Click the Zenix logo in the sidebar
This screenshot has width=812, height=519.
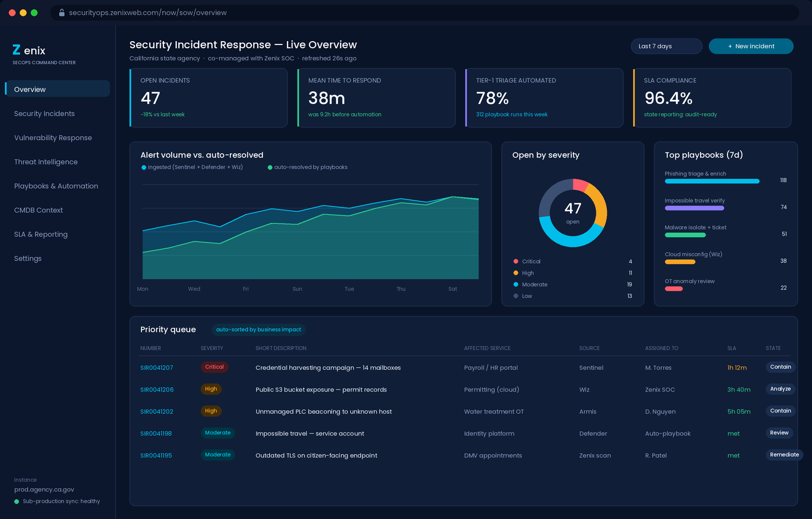29,50
